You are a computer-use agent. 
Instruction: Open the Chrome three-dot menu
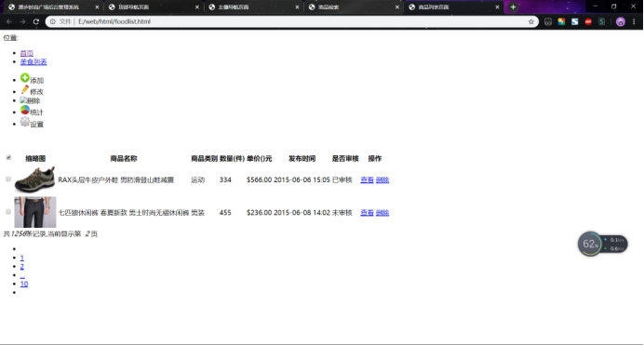(x=634, y=21)
